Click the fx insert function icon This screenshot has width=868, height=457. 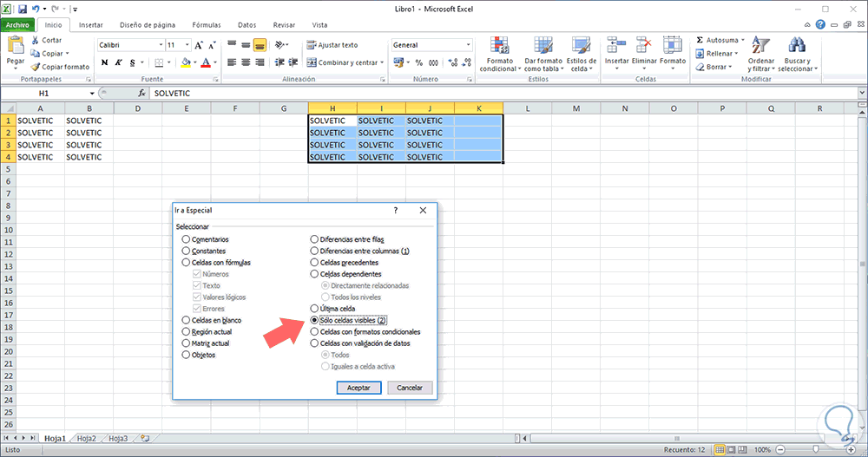[141, 93]
